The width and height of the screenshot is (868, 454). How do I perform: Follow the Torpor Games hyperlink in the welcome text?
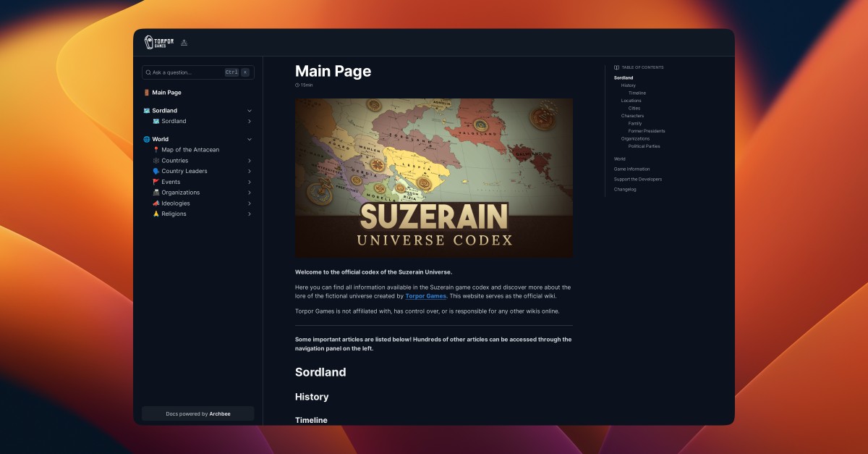pos(425,295)
